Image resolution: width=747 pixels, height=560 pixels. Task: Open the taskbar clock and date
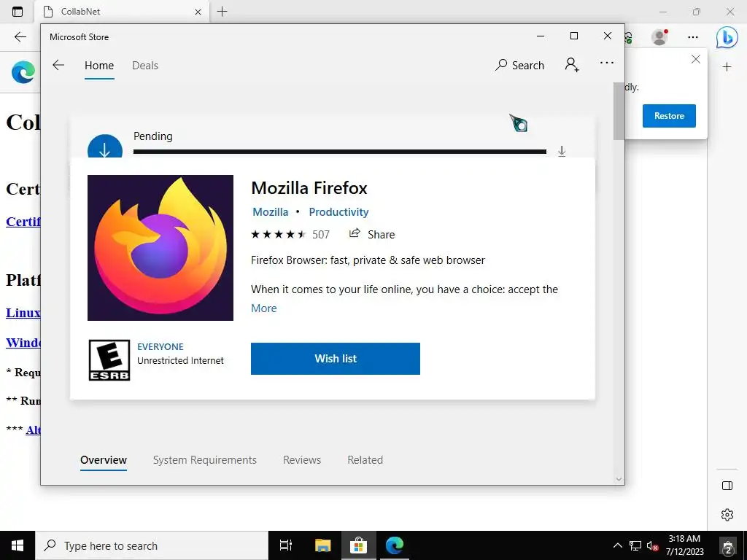(684, 545)
